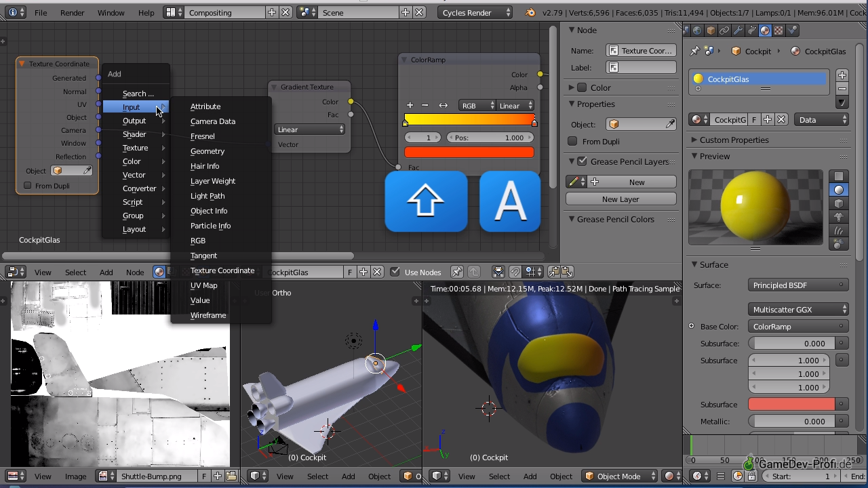Pin the node tree in the header
The height and width of the screenshot is (488, 868).
point(457,272)
